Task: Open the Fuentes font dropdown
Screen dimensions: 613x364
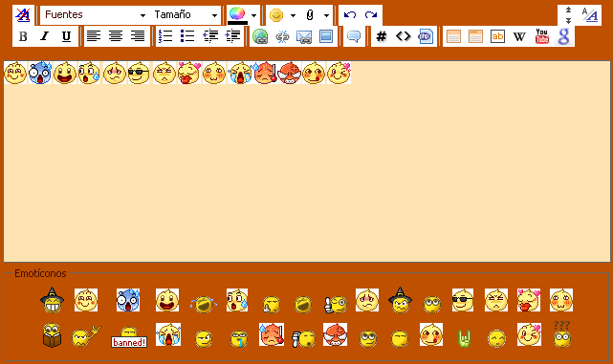Action: click(95, 15)
